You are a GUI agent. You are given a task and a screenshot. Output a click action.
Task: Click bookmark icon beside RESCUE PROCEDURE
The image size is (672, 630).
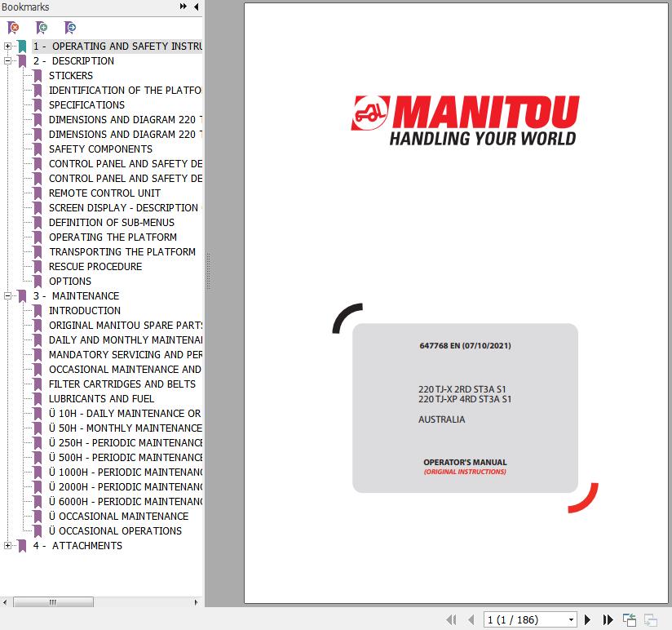(x=38, y=267)
